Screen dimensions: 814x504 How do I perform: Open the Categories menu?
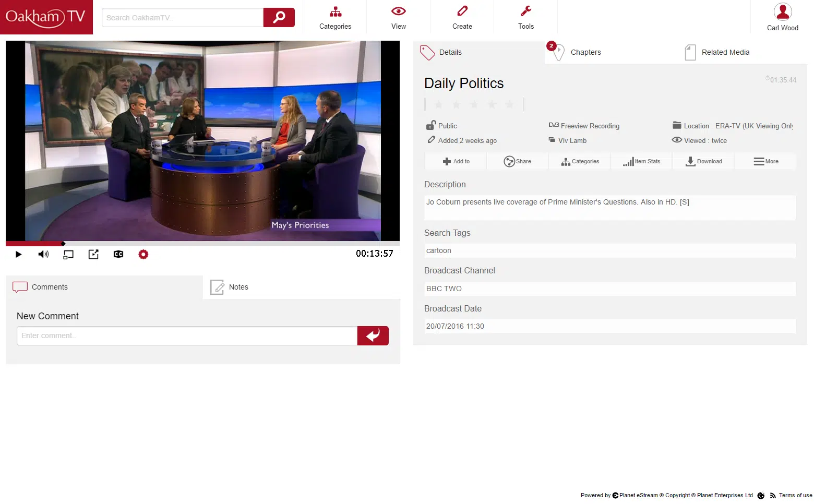(335, 17)
